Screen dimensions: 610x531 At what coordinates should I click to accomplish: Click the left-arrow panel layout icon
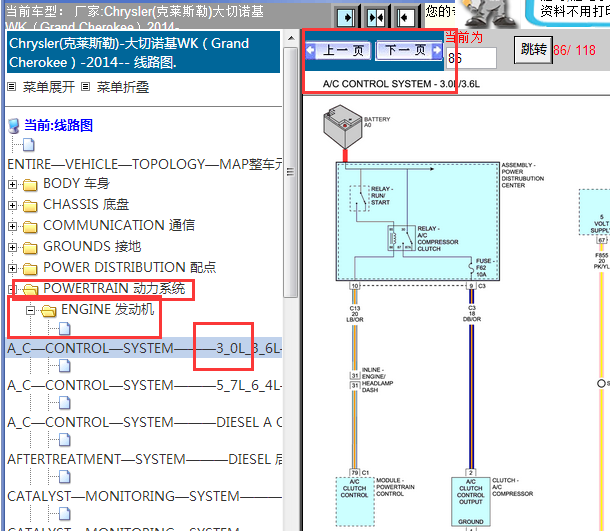[x=405, y=17]
